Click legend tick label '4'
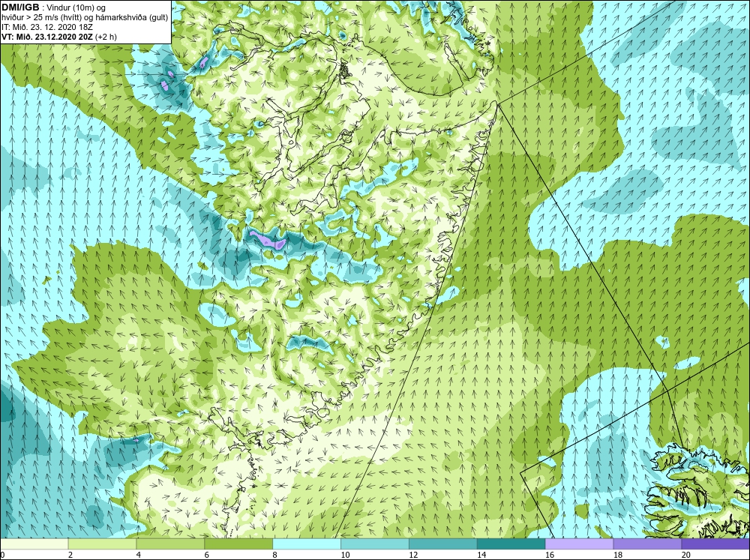The image size is (750, 560). [x=139, y=555]
